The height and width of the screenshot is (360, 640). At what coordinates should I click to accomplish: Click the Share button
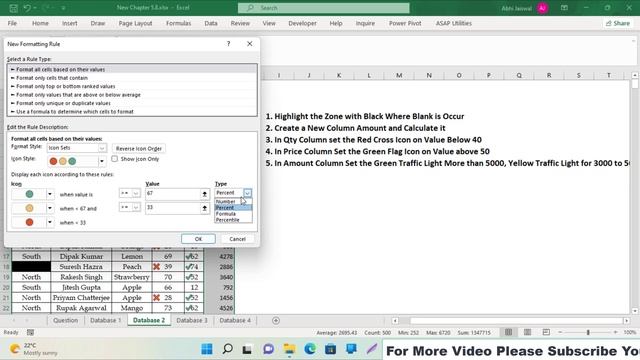pos(618,23)
